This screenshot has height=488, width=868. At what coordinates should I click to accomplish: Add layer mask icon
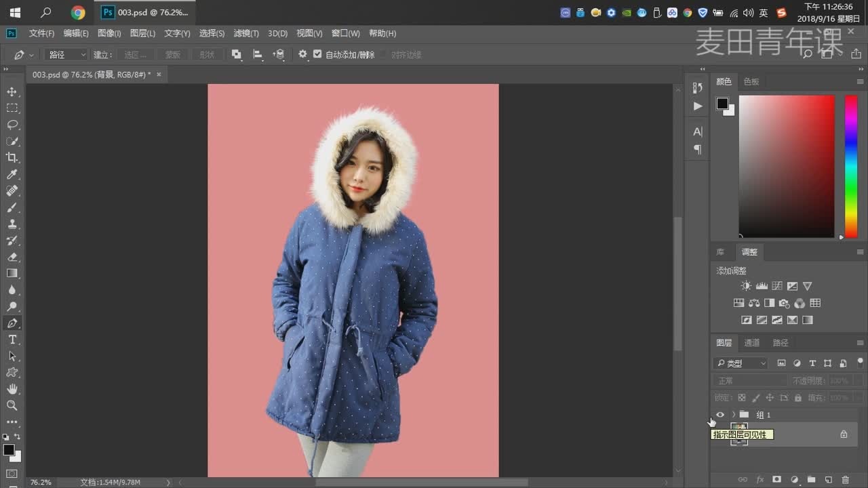click(777, 480)
